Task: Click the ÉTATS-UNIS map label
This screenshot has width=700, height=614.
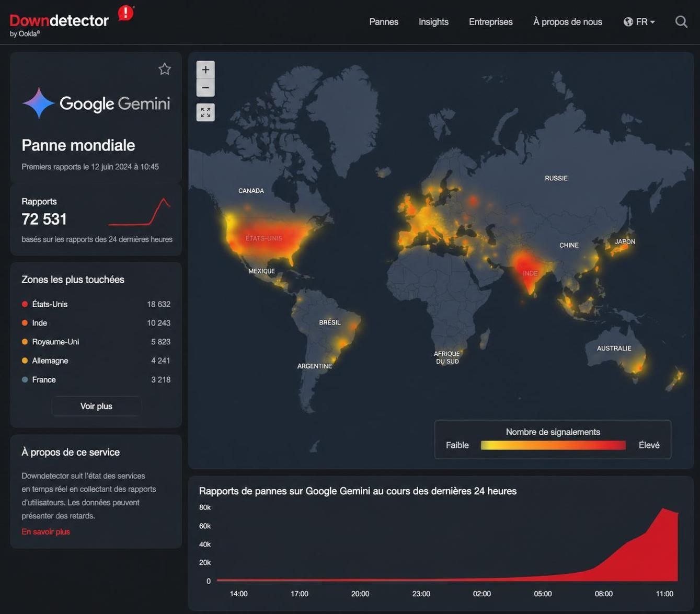Action: point(264,238)
